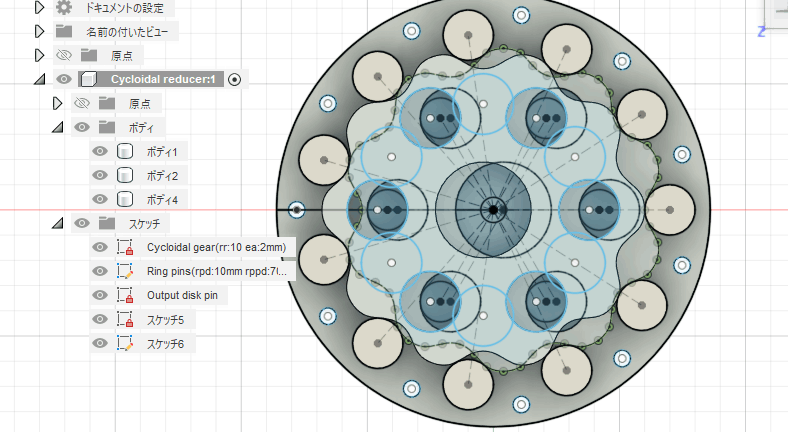788x432 pixels.
Task: Hide the Cycloidal gear sketch
Action: click(x=100, y=247)
